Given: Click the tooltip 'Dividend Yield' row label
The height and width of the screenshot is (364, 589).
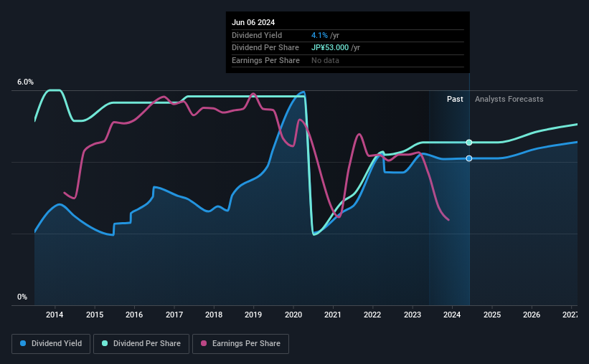Looking at the screenshot, I should tap(257, 35).
